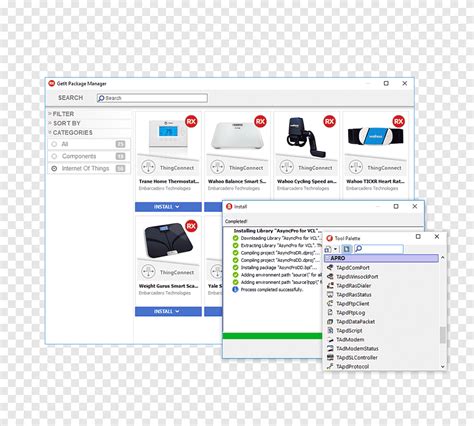Click ThingConnect icon on Weight Gurus card
The image size is (474, 426).
148,271
